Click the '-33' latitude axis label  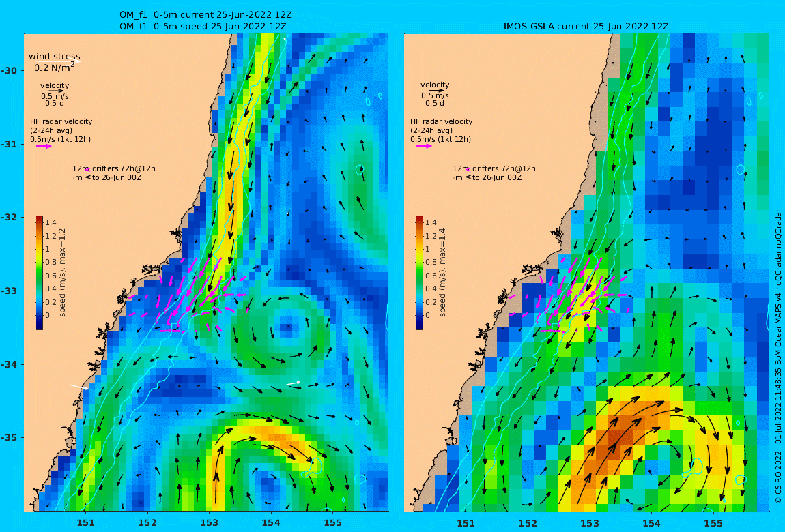point(9,291)
